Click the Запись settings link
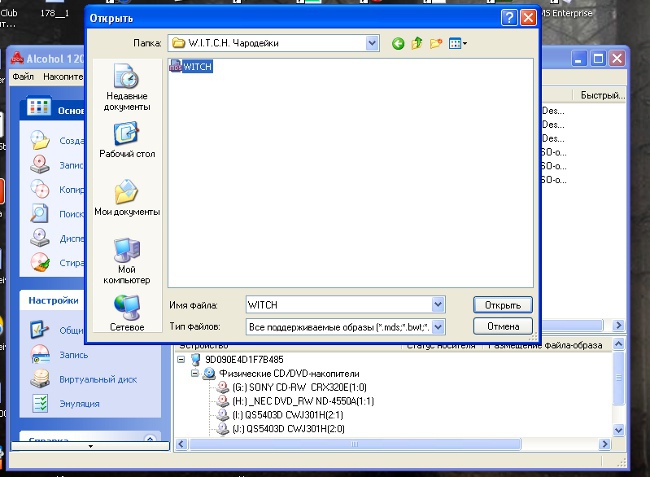The height and width of the screenshot is (477, 650). (x=73, y=355)
